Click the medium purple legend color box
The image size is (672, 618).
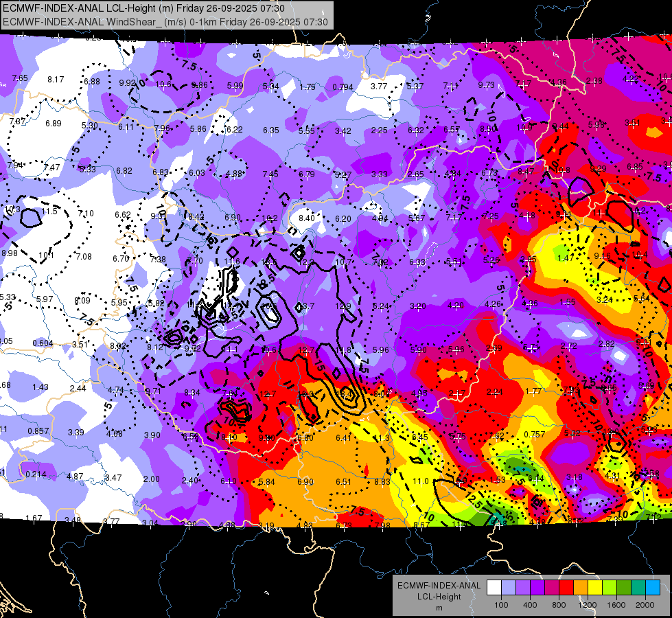click(x=523, y=588)
